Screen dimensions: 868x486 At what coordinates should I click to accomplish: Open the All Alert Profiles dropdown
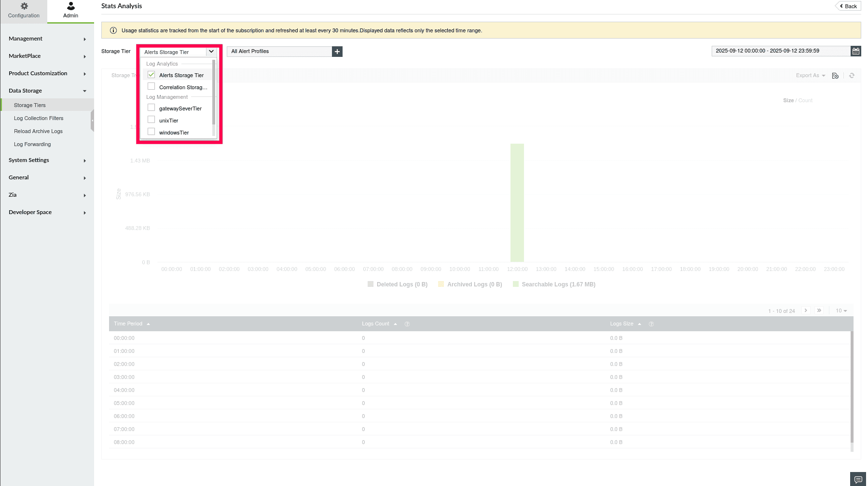click(279, 52)
